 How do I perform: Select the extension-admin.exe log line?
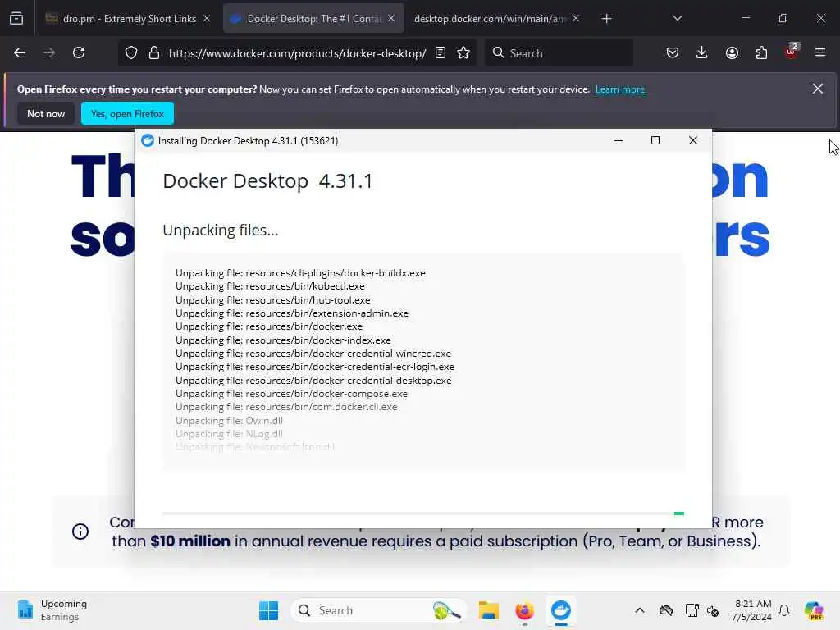[x=292, y=313]
